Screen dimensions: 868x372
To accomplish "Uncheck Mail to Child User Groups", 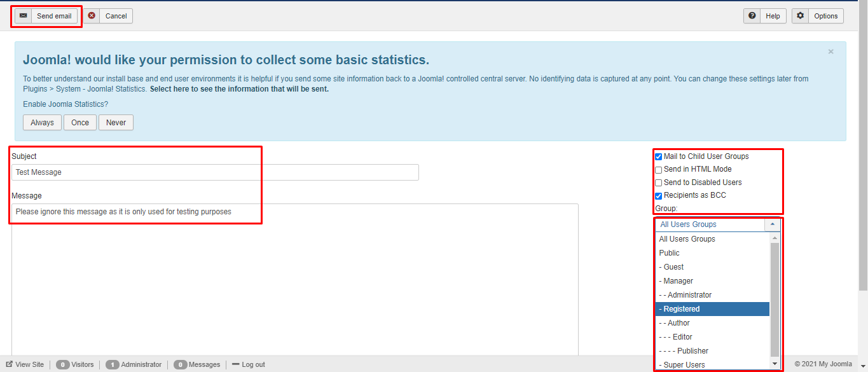I will tap(659, 156).
